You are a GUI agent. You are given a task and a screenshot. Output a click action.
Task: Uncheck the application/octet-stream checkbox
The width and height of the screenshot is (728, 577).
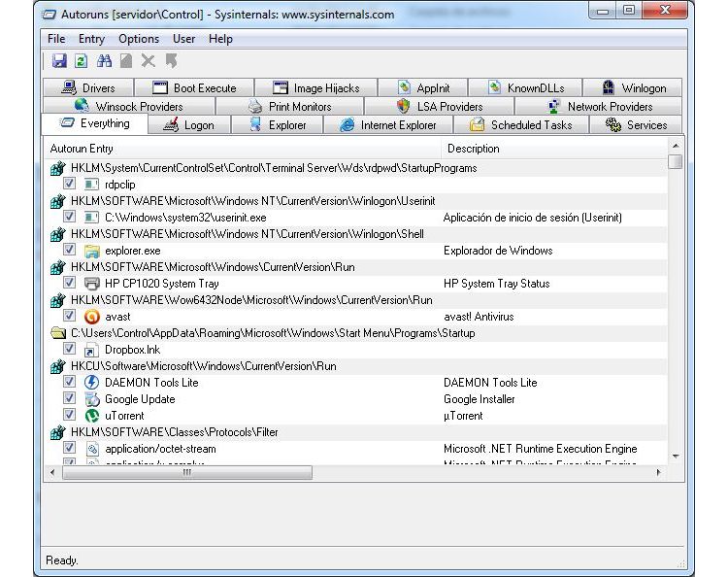(x=69, y=448)
